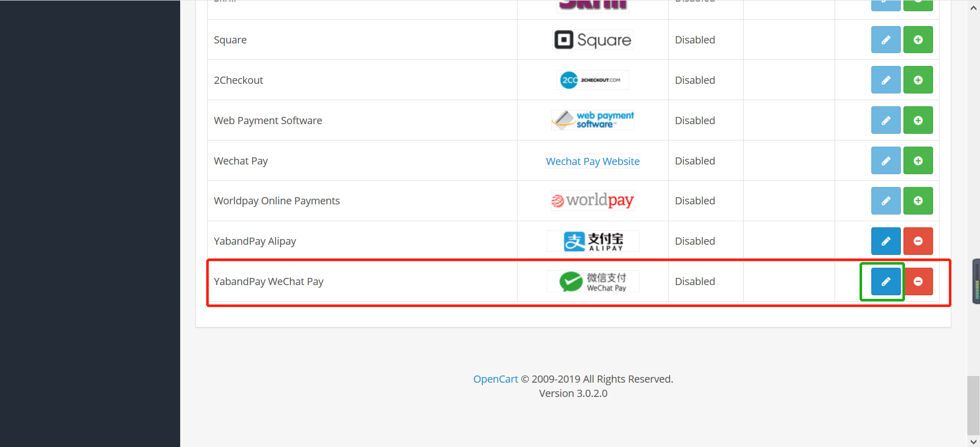
Task: Edit the Web Payment Software extension
Action: 886,121
